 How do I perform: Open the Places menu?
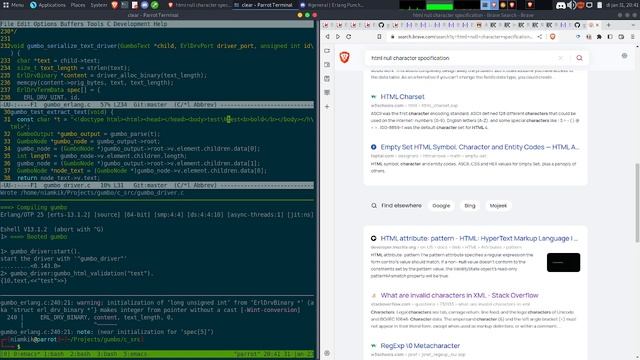click(x=78, y=5)
